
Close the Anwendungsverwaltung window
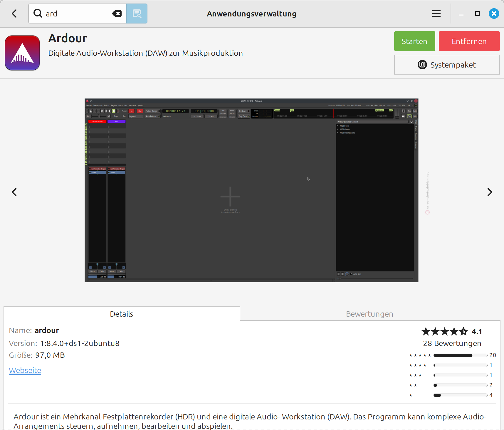click(x=494, y=14)
